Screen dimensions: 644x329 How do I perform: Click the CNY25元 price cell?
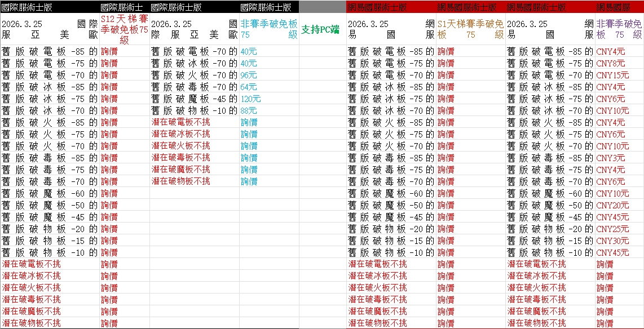point(612,229)
